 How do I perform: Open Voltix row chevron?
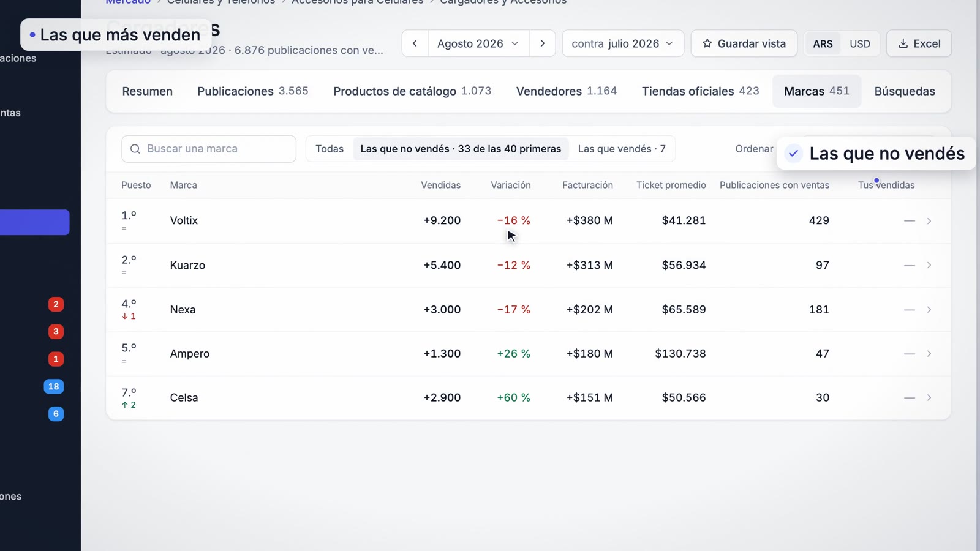[x=929, y=221]
